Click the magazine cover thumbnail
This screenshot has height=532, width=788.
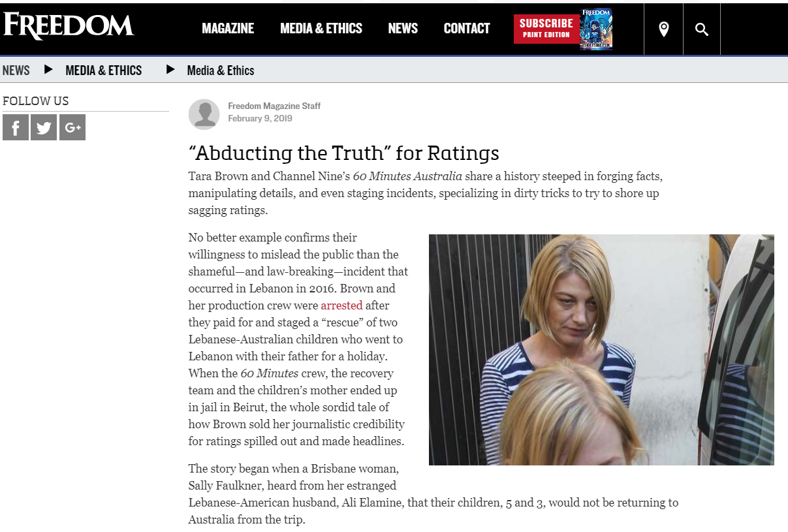596,29
